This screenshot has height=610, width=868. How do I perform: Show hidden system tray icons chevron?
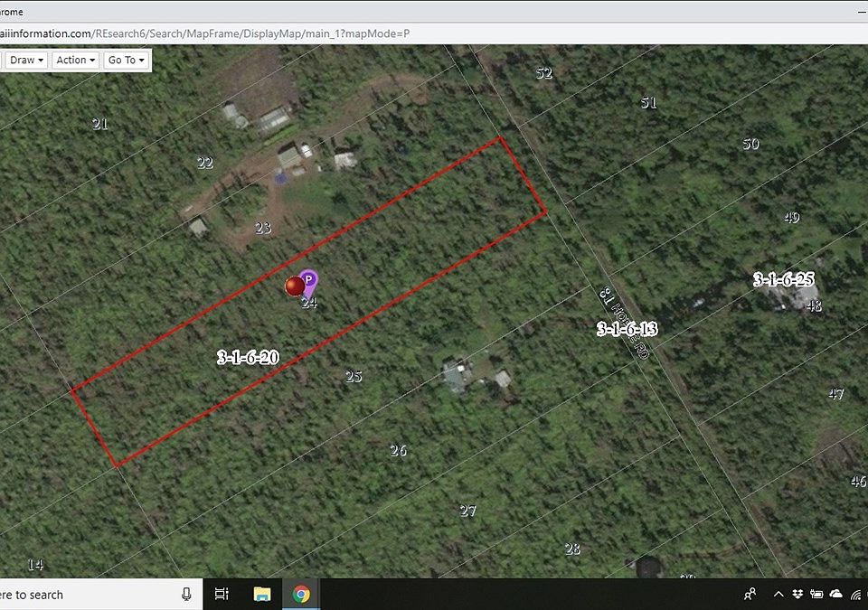778,595
